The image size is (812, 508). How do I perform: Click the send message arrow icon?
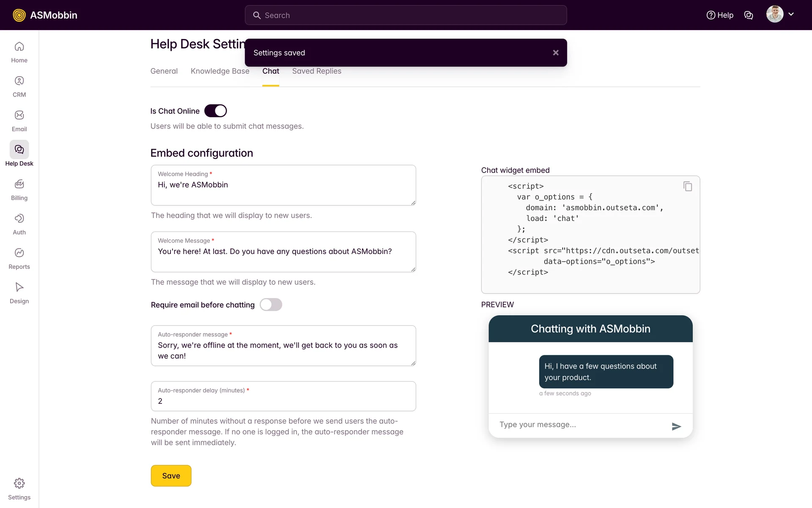pyautogui.click(x=676, y=426)
